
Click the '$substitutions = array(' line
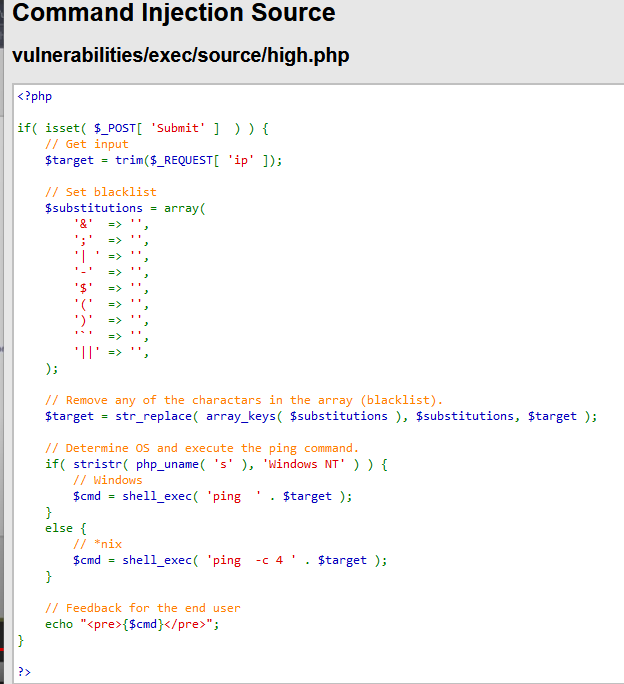pyautogui.click(x=125, y=208)
